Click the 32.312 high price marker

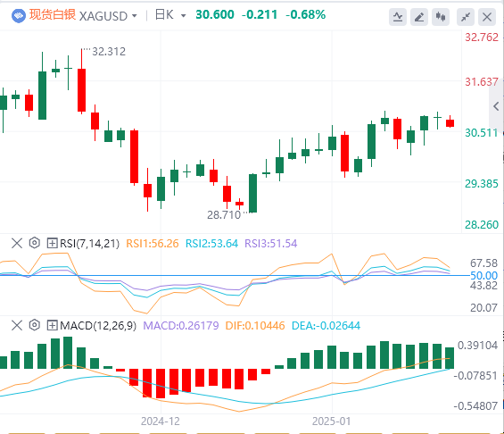109,52
